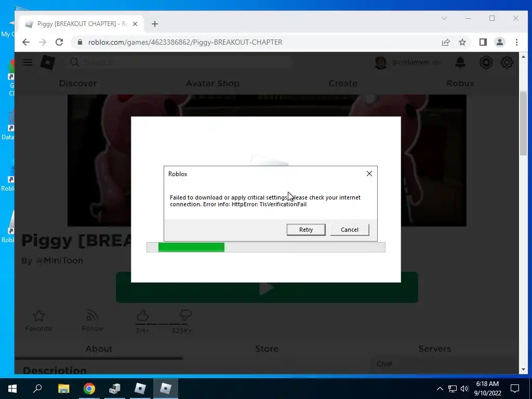Select the Piggy [BREAKOUT CHAPTER] browser tab
This screenshot has height=399, width=532.
click(81, 24)
